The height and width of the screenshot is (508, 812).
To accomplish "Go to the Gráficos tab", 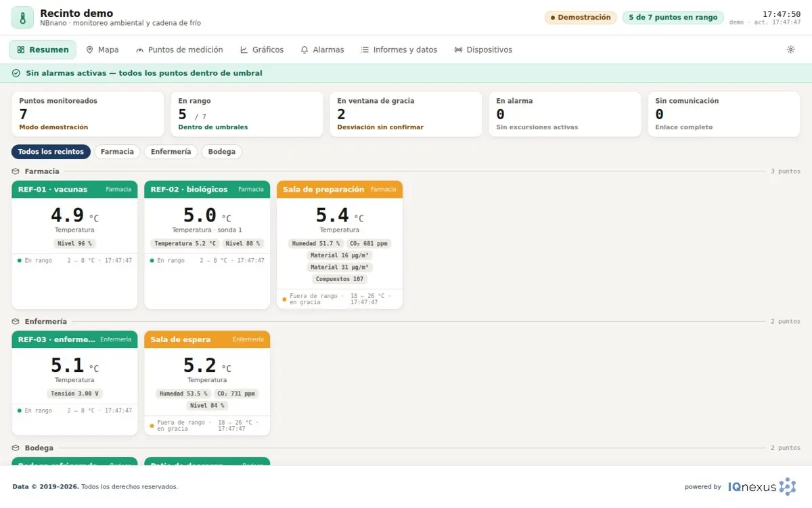I will (262, 49).
